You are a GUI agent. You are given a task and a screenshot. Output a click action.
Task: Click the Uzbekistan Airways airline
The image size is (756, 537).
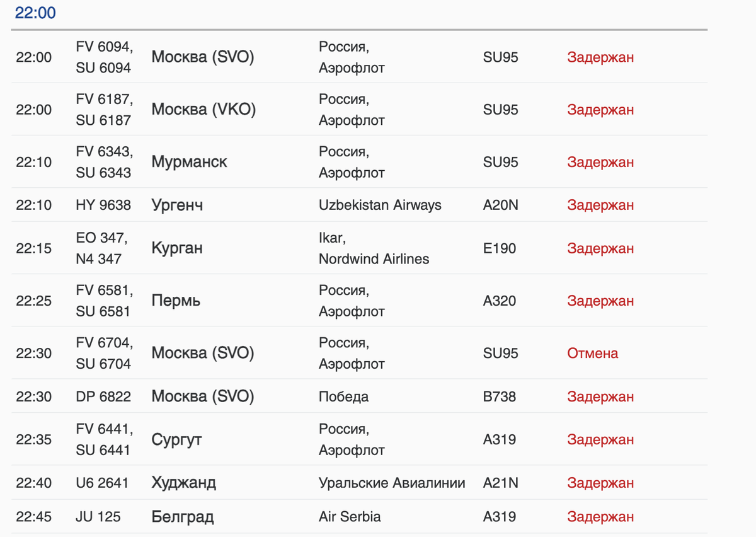pyautogui.click(x=380, y=205)
